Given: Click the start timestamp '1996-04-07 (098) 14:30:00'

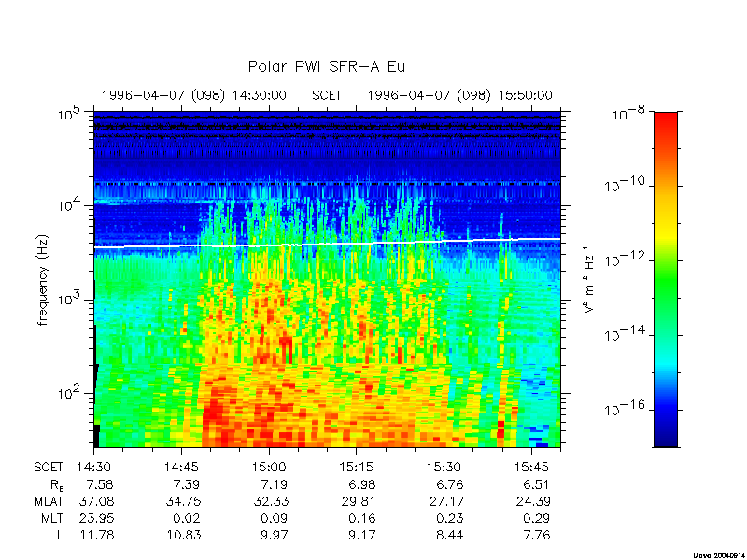Looking at the screenshot, I should coord(194,95).
